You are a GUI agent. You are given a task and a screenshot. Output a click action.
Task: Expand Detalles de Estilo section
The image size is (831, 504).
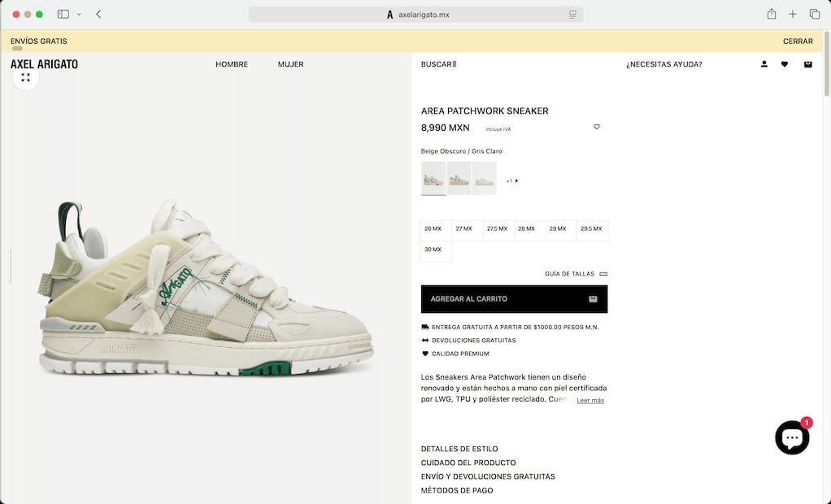(459, 449)
